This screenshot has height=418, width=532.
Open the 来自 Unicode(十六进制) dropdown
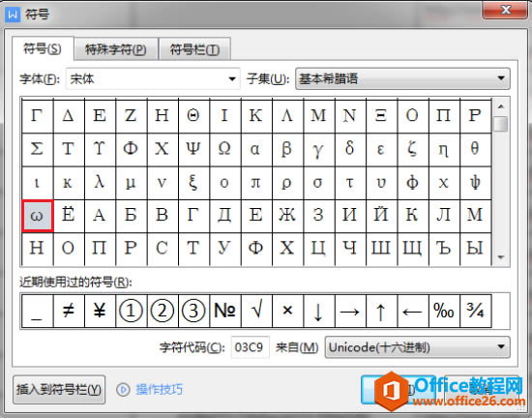click(417, 347)
